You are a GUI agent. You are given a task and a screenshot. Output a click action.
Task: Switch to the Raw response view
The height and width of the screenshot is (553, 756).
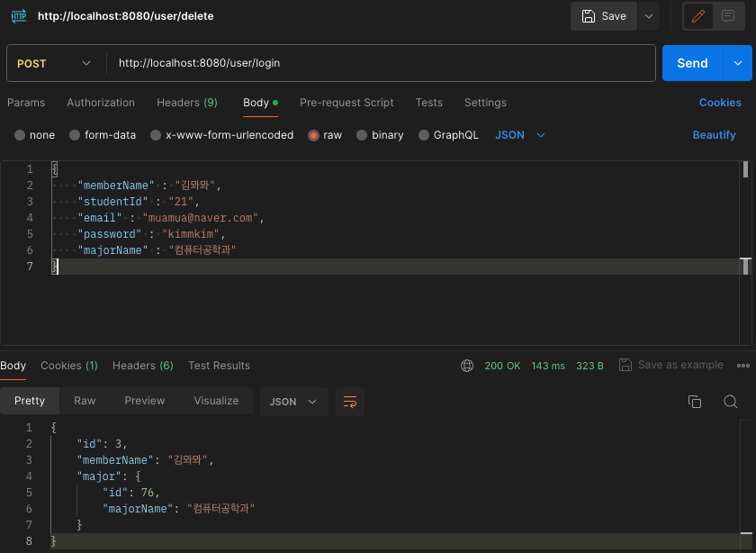pos(85,401)
